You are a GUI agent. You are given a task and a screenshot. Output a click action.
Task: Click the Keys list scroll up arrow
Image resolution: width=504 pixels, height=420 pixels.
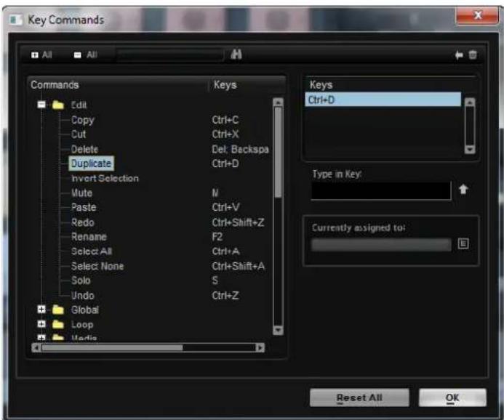470,102
